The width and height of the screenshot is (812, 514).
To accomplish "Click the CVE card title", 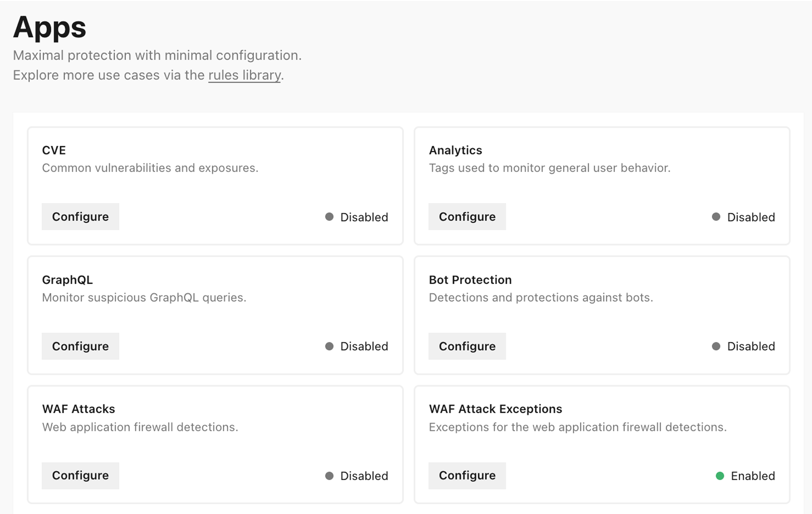I will [x=54, y=150].
